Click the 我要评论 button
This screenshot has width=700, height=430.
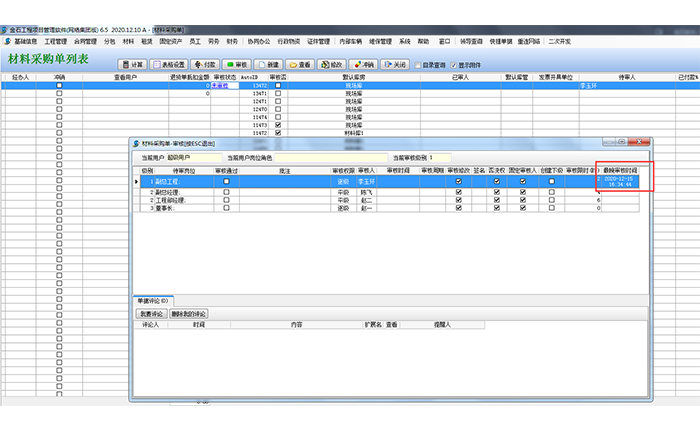(151, 313)
